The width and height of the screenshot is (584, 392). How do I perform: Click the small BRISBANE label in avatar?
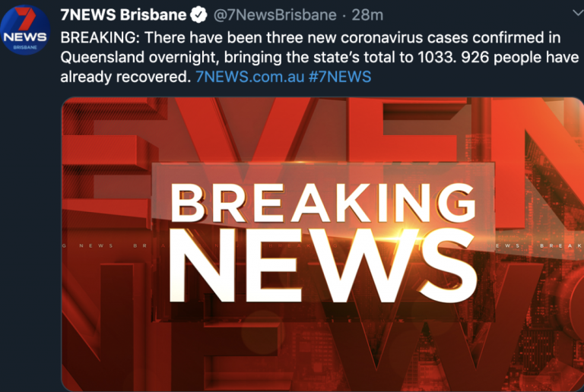(x=25, y=47)
